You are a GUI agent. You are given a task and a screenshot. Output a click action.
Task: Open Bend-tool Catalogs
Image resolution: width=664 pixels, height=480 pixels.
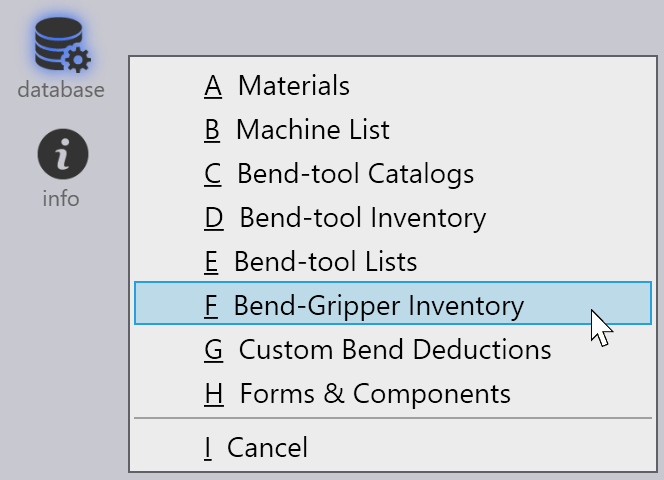pyautogui.click(x=355, y=174)
